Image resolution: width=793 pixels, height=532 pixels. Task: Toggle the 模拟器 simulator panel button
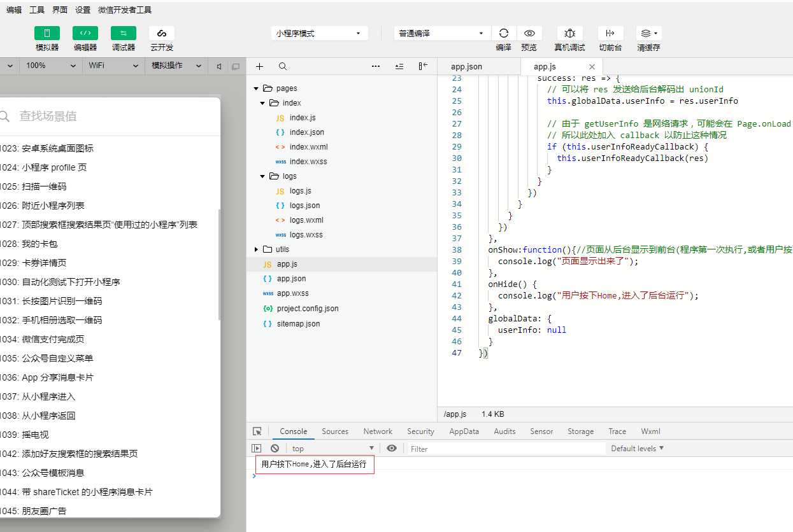[47, 33]
